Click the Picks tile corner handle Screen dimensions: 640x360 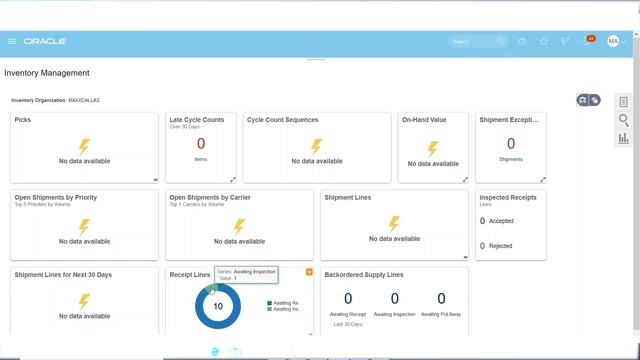(156, 180)
